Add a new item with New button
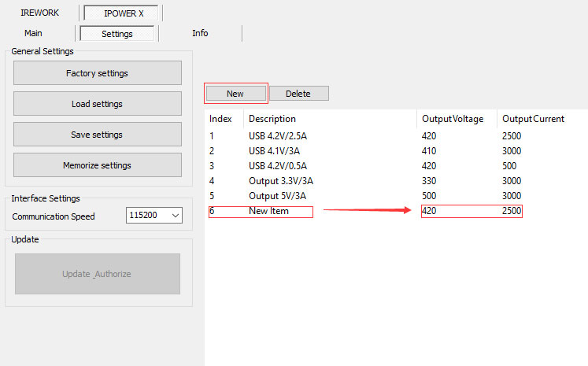Image resolution: width=588 pixels, height=366 pixels. 235,94
